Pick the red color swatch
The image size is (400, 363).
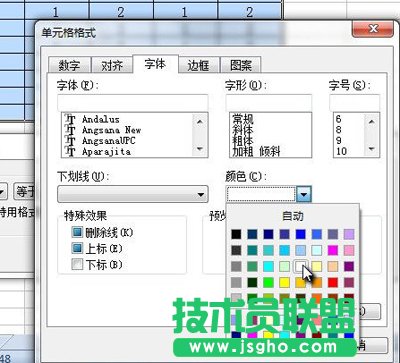coord(333,283)
